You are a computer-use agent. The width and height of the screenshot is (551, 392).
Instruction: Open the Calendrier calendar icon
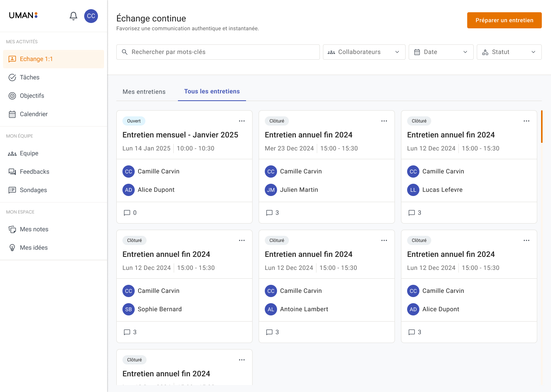pyautogui.click(x=12, y=114)
